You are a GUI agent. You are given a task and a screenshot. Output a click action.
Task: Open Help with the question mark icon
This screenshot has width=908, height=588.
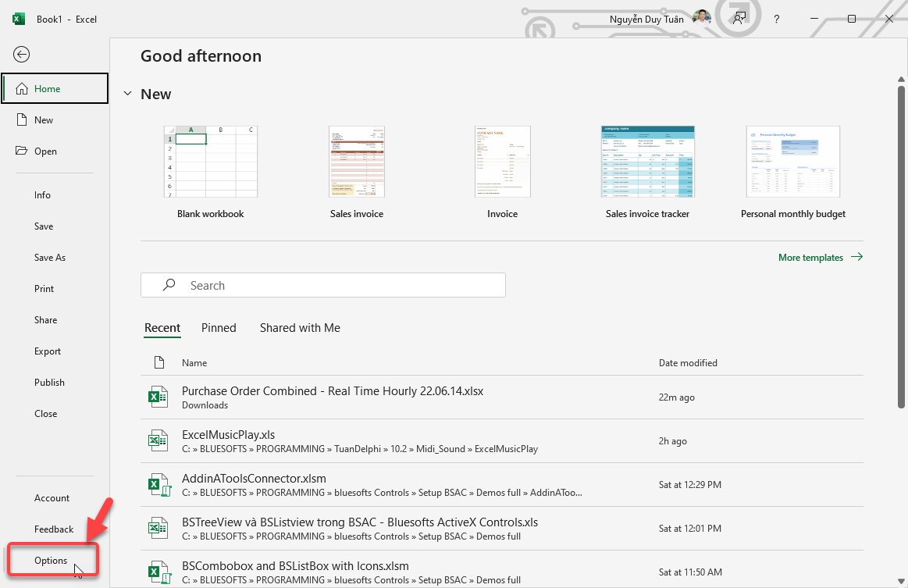(777, 19)
